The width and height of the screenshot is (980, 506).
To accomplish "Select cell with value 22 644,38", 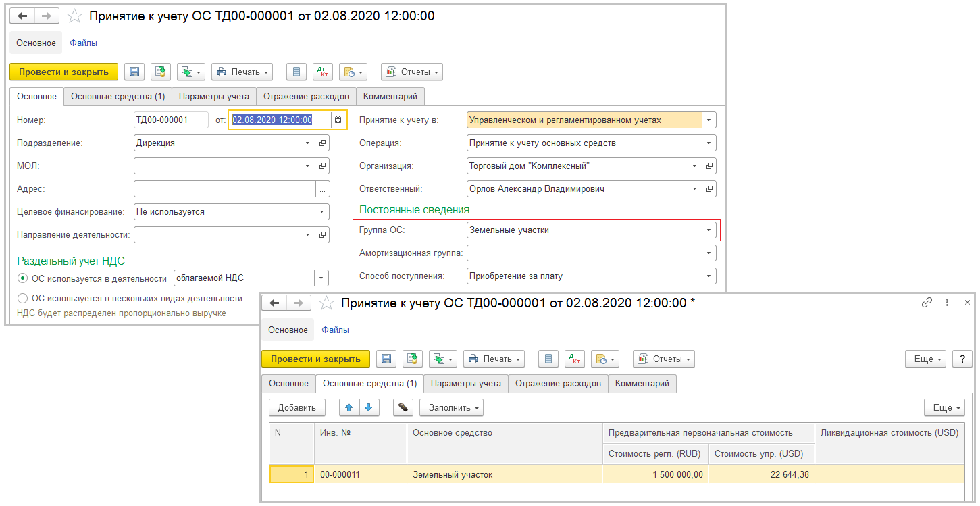I will click(762, 474).
